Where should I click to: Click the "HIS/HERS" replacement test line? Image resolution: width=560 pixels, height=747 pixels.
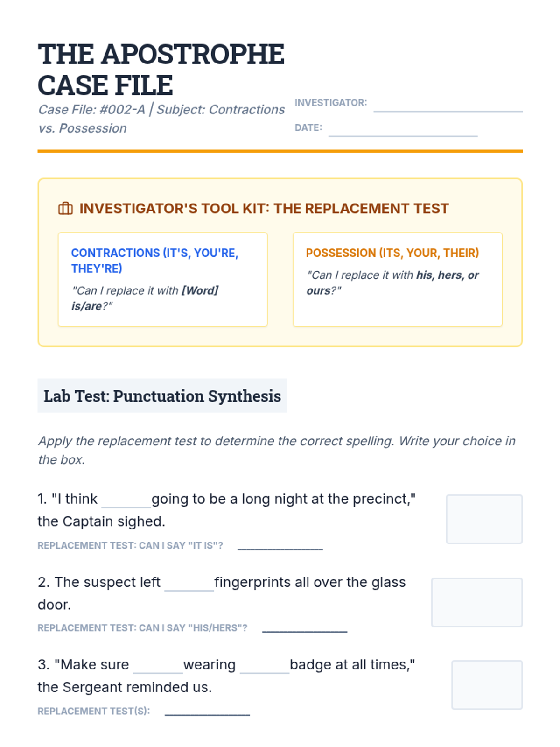[305, 628]
